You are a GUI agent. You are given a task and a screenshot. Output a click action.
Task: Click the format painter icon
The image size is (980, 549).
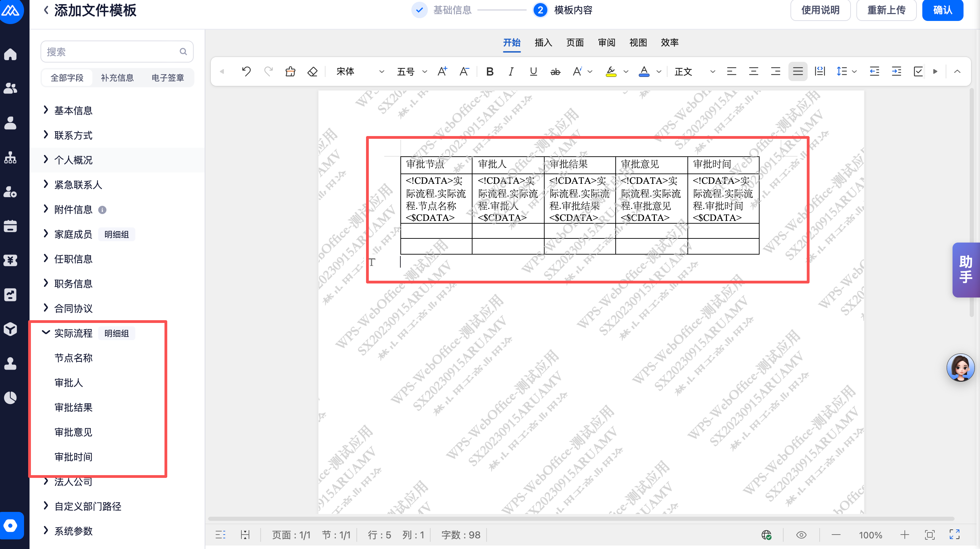pos(290,71)
